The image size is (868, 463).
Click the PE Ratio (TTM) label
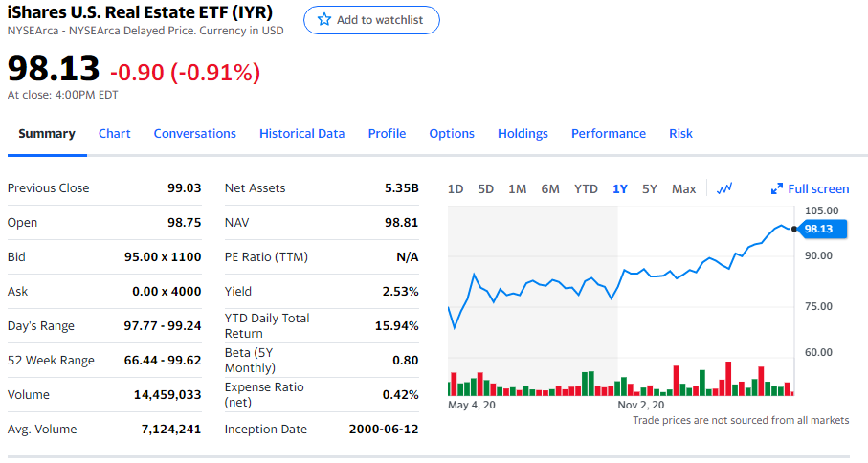(266, 256)
